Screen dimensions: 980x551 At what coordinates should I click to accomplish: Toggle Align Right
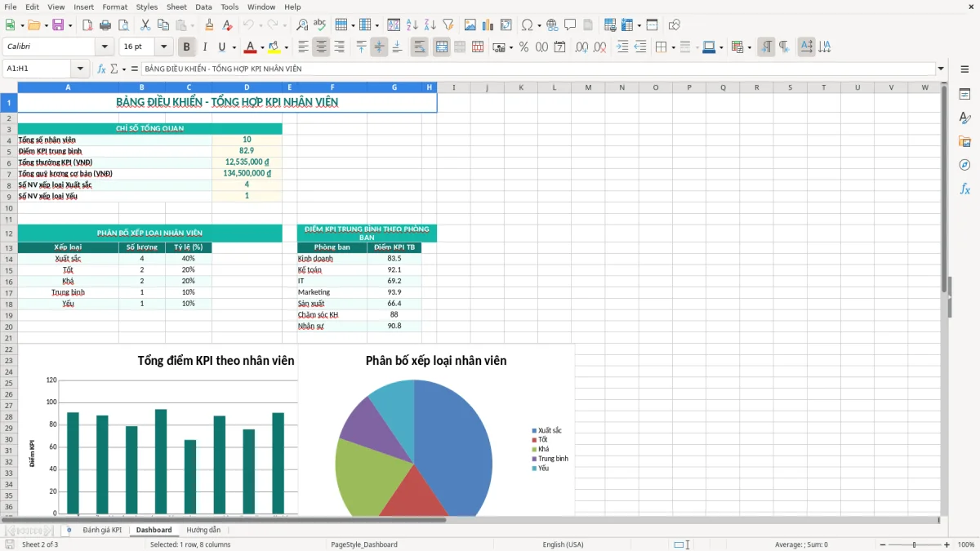pyautogui.click(x=339, y=47)
